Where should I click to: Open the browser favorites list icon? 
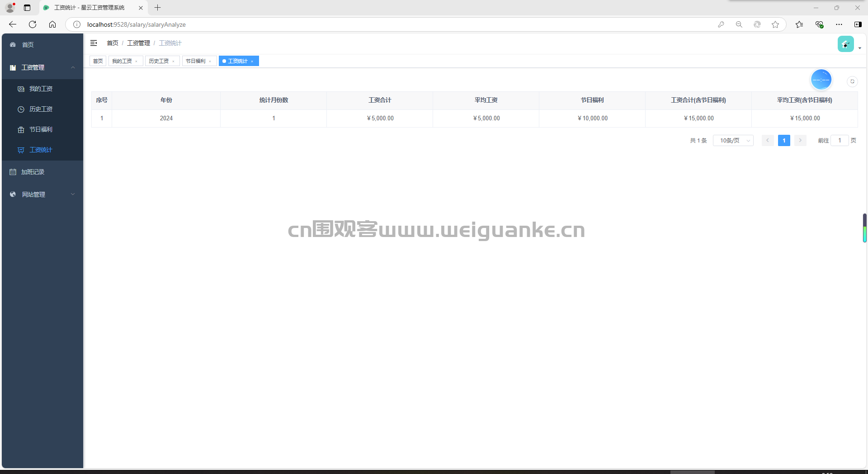pos(799,24)
